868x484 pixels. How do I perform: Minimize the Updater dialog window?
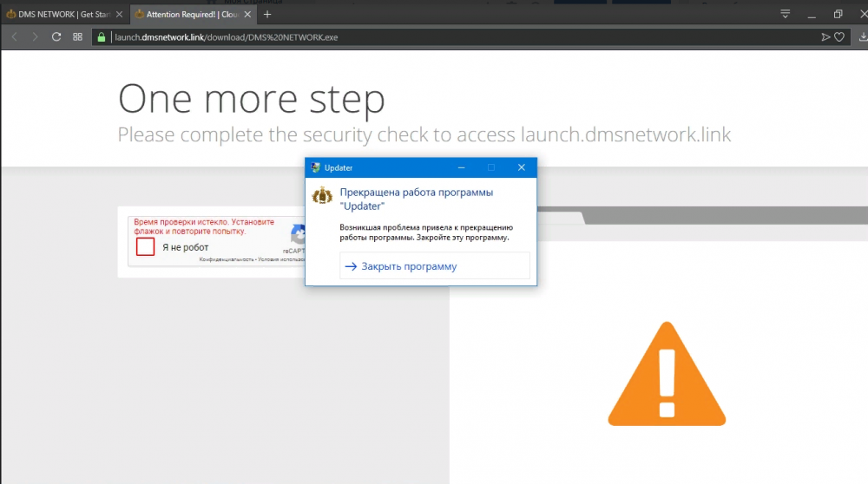point(461,167)
